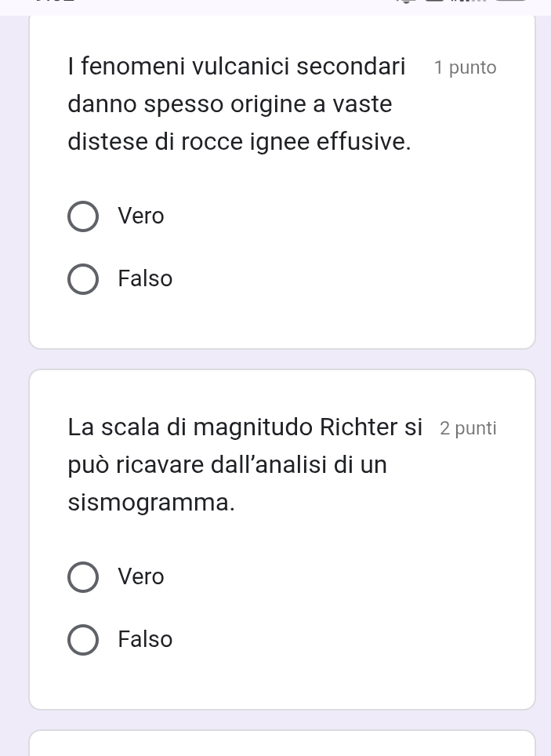Viewport: 551px width, 756px height.
Task: Click the '1 punto' score label
Action: (466, 67)
